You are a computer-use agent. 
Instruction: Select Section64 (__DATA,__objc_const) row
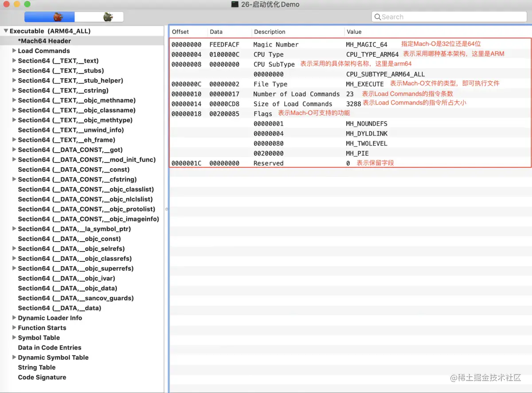82,239
